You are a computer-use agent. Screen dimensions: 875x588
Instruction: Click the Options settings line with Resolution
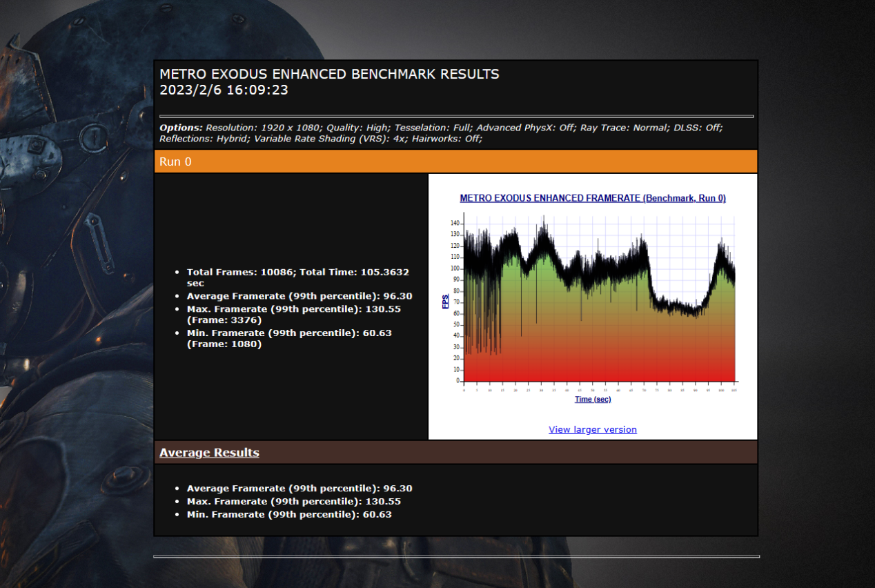click(441, 133)
